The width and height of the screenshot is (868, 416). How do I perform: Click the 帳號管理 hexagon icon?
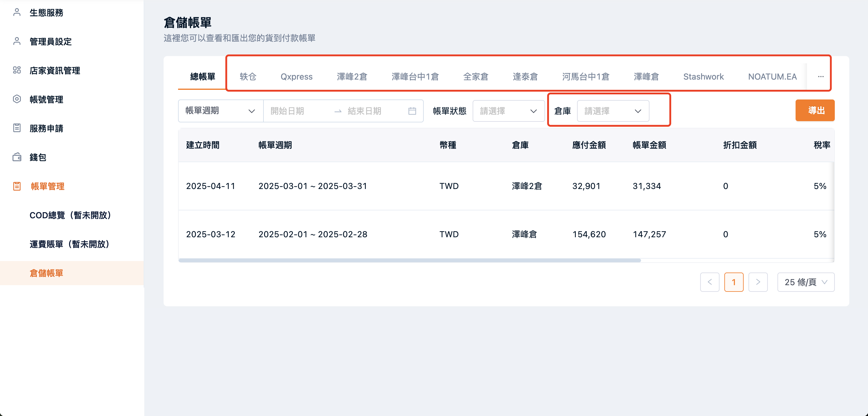17,99
